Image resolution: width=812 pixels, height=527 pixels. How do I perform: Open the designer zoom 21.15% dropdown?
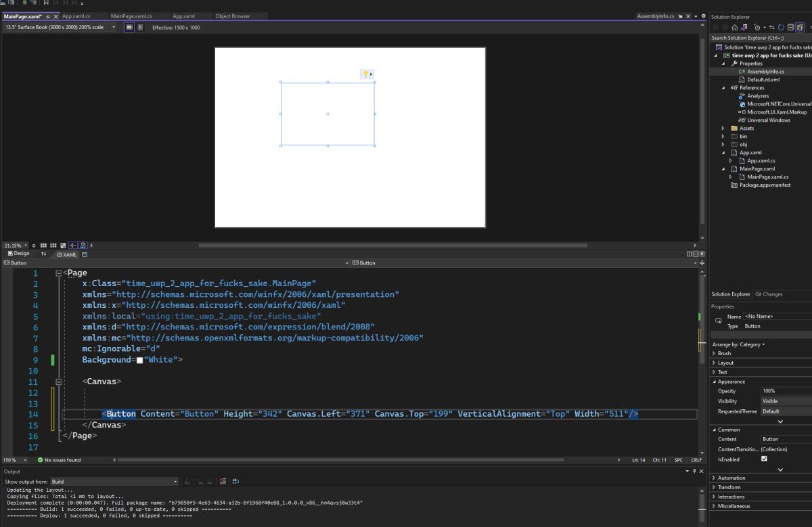point(16,245)
